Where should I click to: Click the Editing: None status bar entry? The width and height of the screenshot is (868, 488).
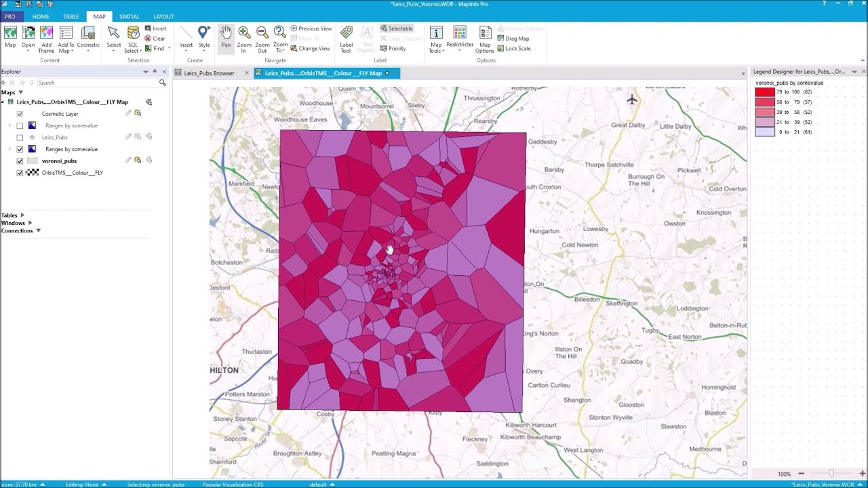pyautogui.click(x=85, y=485)
